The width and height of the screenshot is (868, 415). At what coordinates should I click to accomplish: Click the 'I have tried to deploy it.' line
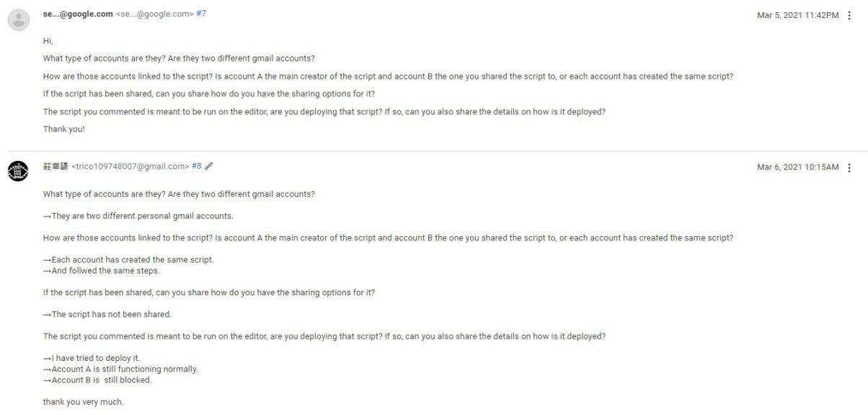coord(92,358)
